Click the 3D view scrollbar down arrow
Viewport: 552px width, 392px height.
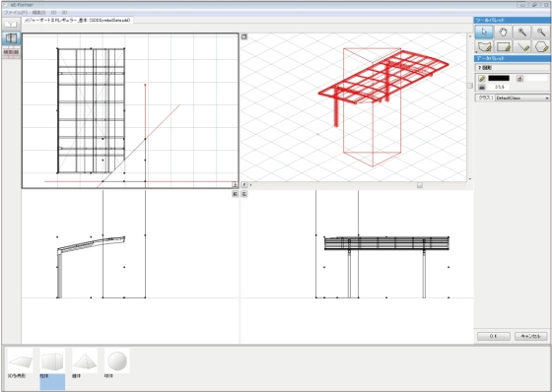[x=470, y=178]
